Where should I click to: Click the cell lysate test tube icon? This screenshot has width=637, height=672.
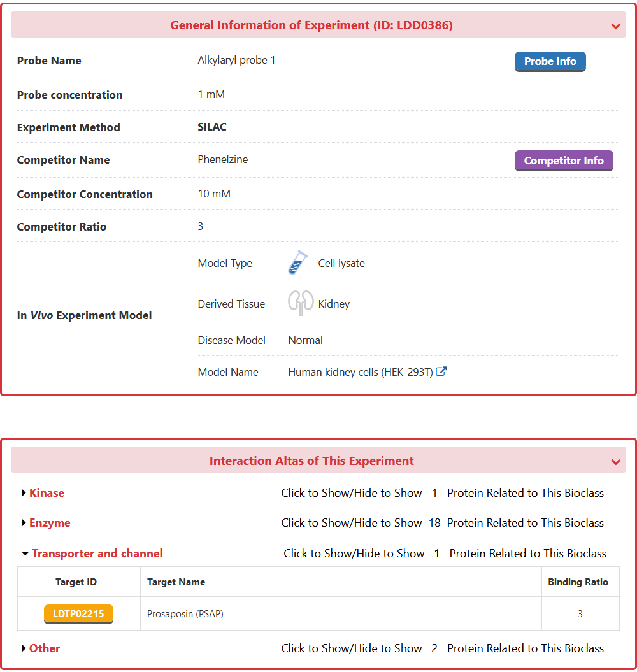coord(297,262)
